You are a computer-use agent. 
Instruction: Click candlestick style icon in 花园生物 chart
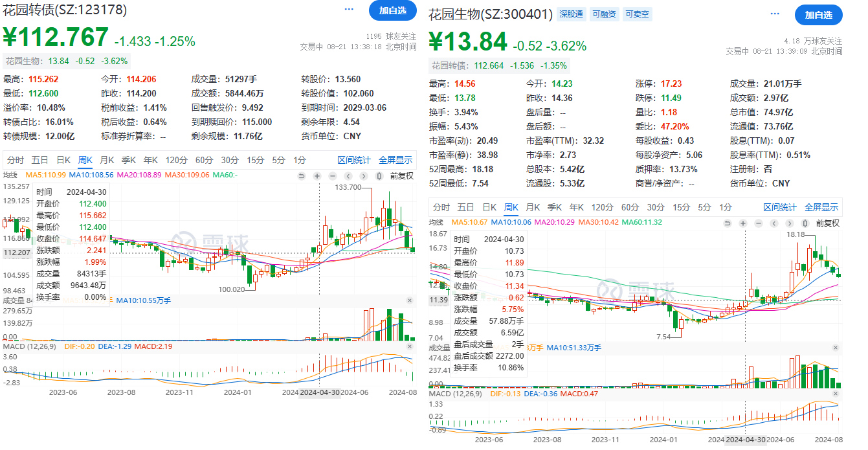tap(805, 223)
